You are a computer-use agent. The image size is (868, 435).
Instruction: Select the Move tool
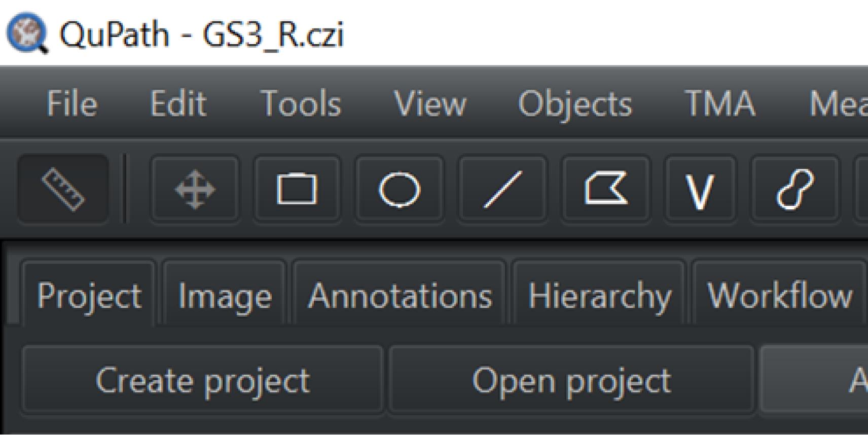pos(195,189)
